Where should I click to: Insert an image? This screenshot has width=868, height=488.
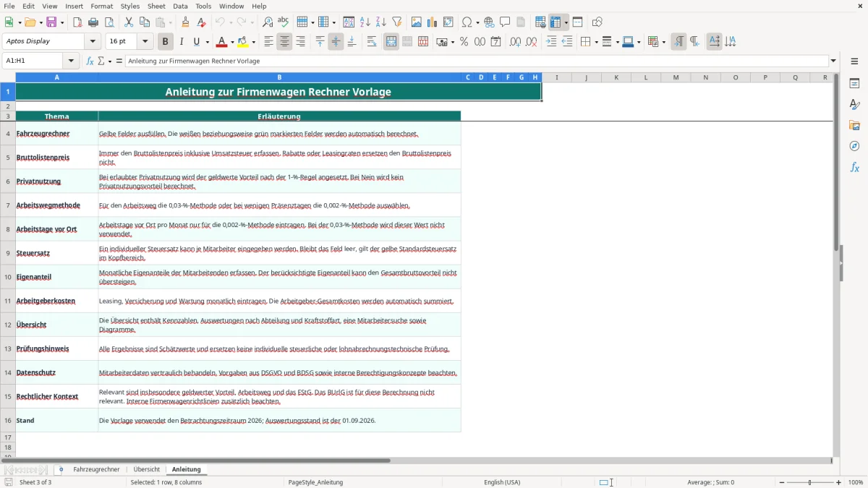tap(417, 22)
